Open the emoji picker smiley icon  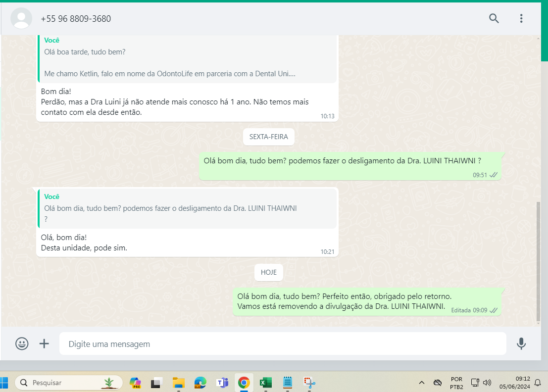[22, 344]
